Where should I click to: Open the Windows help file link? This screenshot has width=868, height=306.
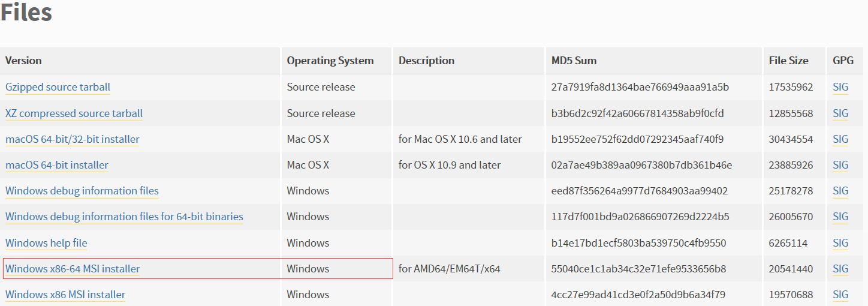(46, 243)
